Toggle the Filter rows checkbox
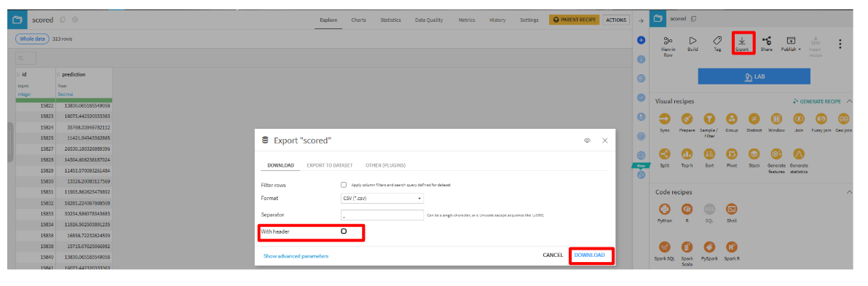The width and height of the screenshot is (868, 286). 344,185
